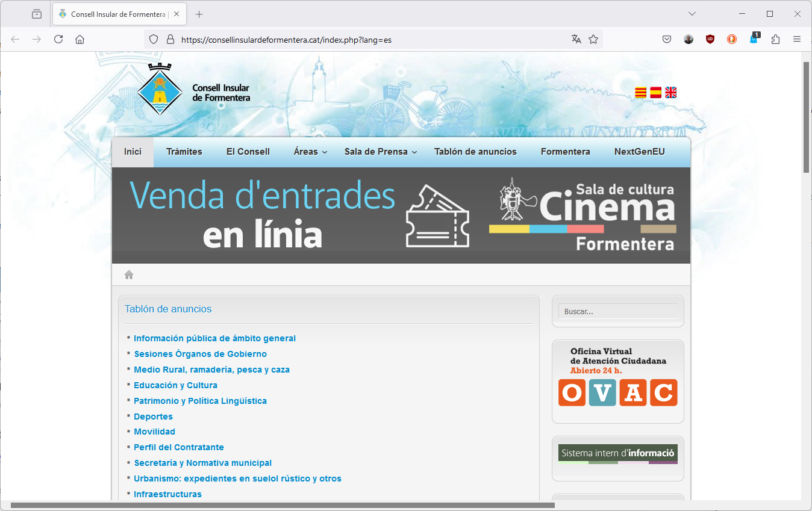View site security padlock info
Screen dimensions: 812x511
170,39
